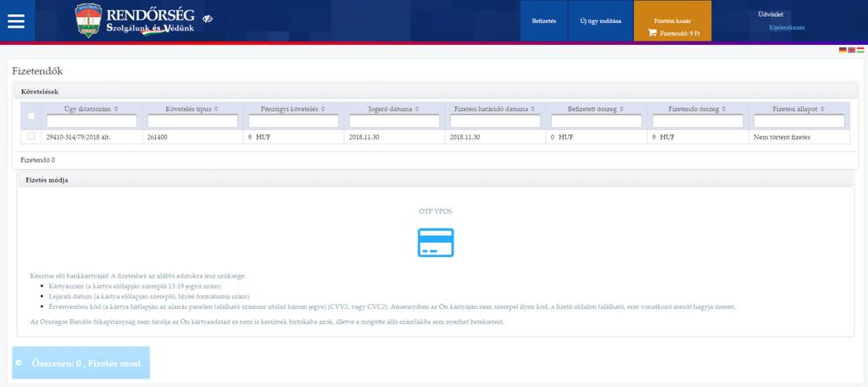Switch language with the German flag
This screenshot has height=387, width=868.
(x=843, y=50)
